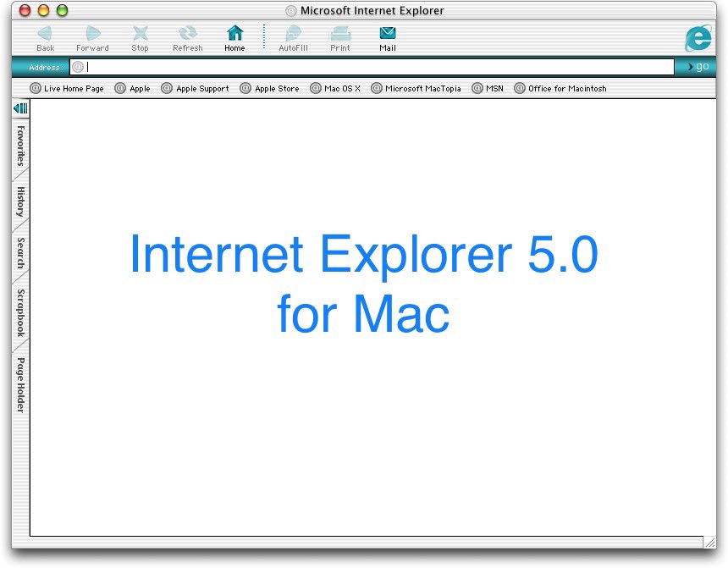Click the Refresh toolbar icon

(x=188, y=34)
